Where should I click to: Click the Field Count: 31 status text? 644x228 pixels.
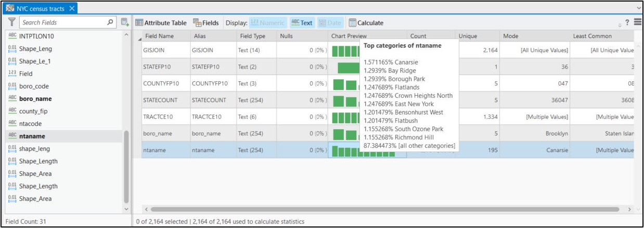26,222
